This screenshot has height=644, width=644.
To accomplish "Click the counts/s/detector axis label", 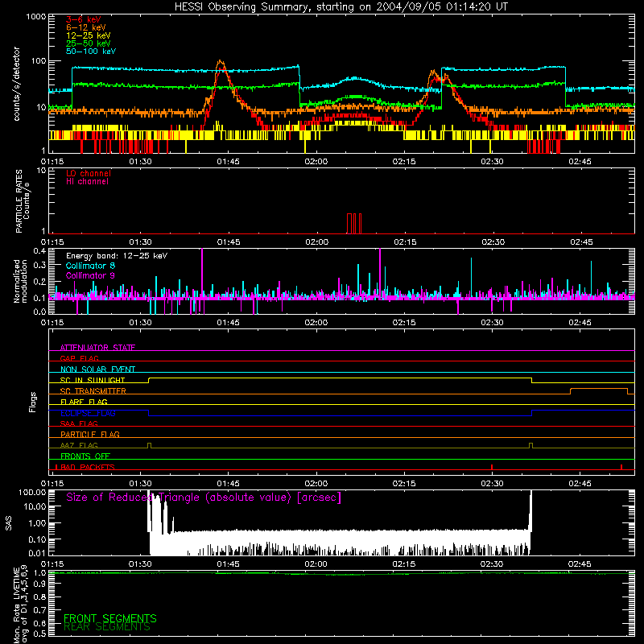I will click(16, 85).
